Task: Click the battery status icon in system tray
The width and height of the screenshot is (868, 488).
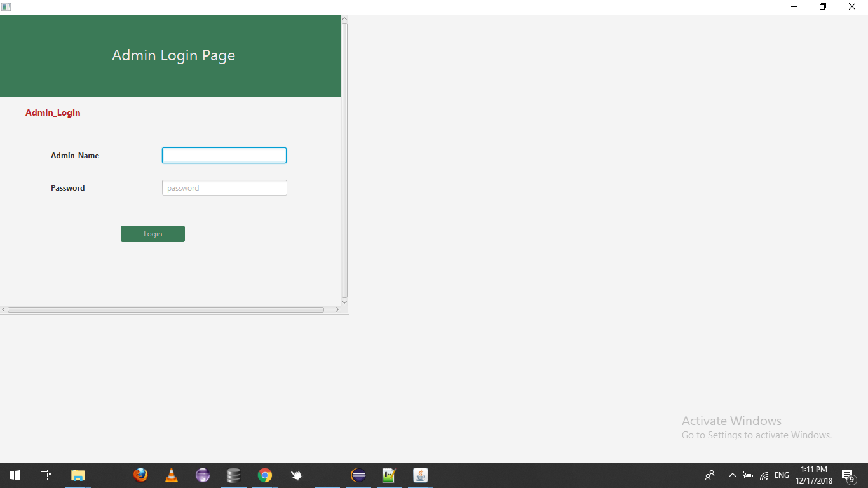Action: tap(748, 475)
